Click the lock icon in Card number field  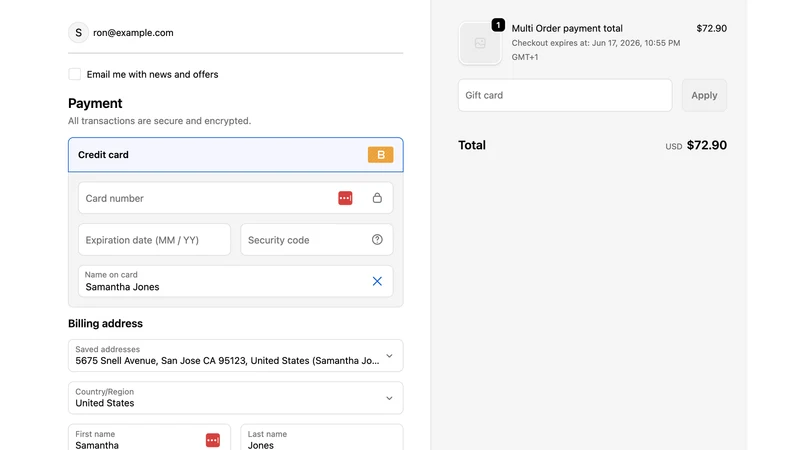377,198
